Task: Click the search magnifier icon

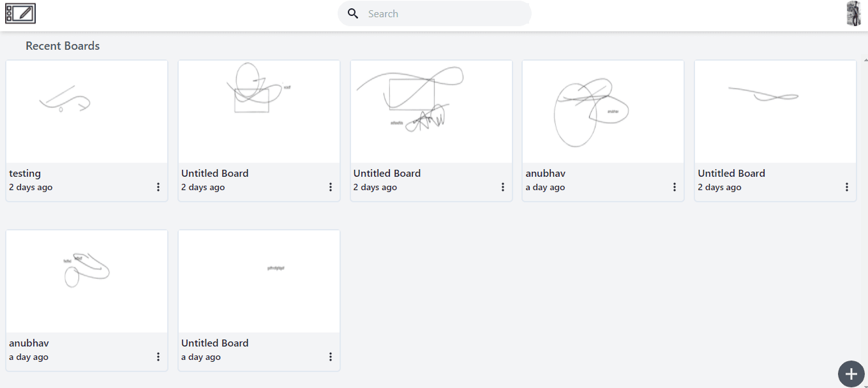Action: point(353,13)
